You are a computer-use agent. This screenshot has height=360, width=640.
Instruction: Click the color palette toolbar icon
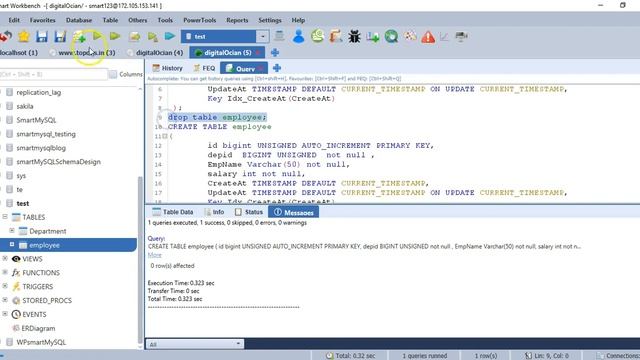point(410,36)
